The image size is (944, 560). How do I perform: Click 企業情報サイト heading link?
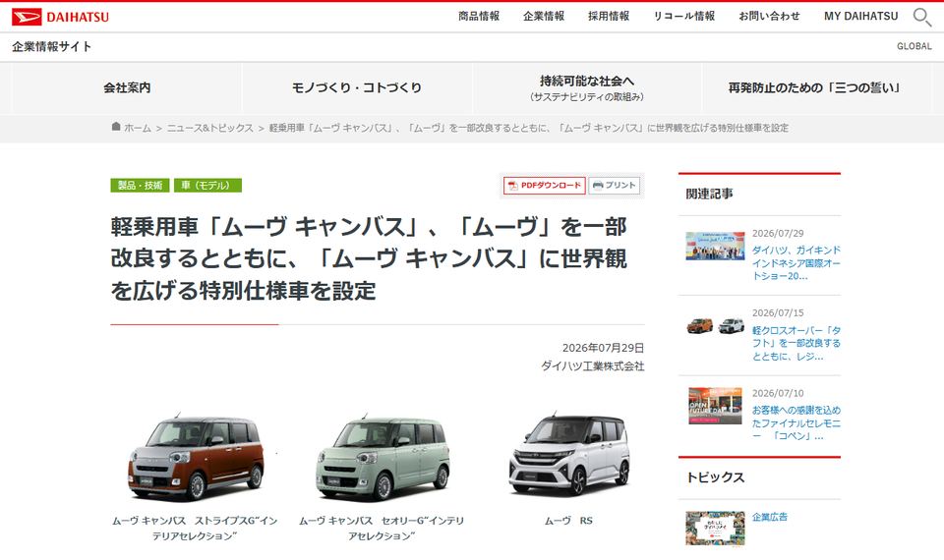[x=52, y=46]
